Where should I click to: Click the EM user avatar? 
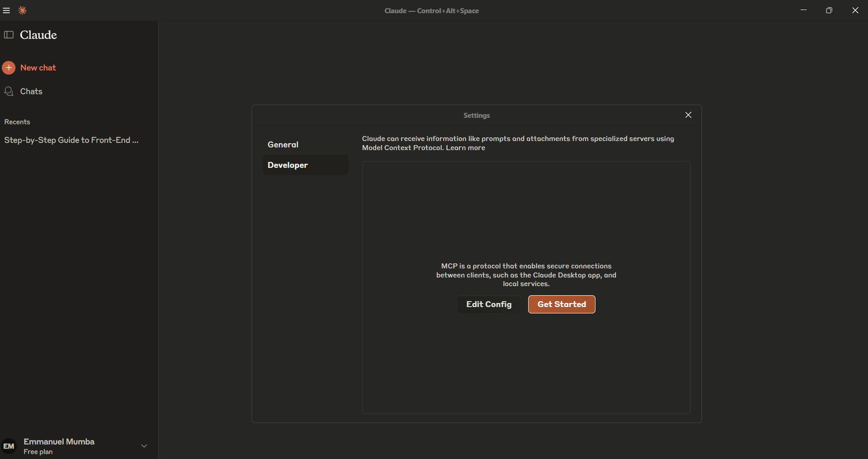(9, 446)
